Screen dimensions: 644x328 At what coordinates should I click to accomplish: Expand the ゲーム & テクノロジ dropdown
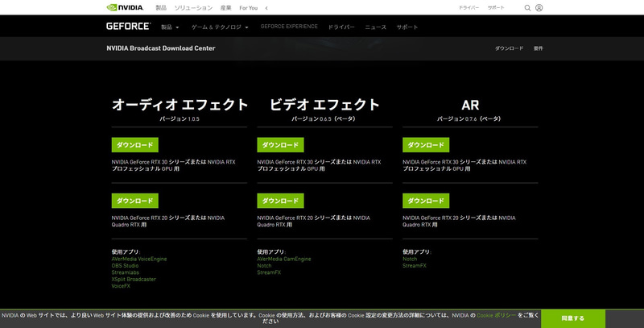click(220, 27)
